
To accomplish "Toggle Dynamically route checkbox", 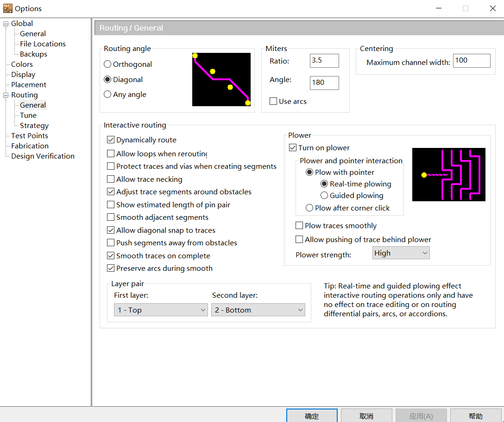I will 111,140.
